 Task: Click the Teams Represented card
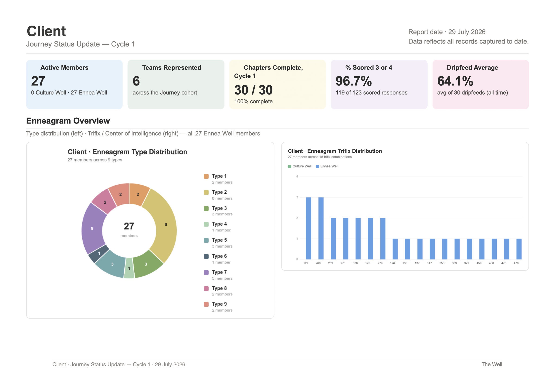point(176,85)
